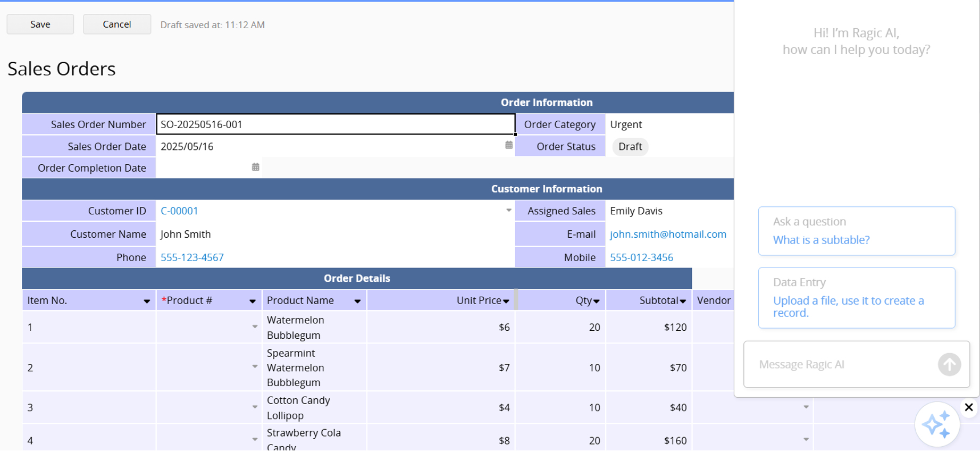Select mobile number 555-012-3456
The width and height of the screenshot is (980, 452).
click(641, 257)
